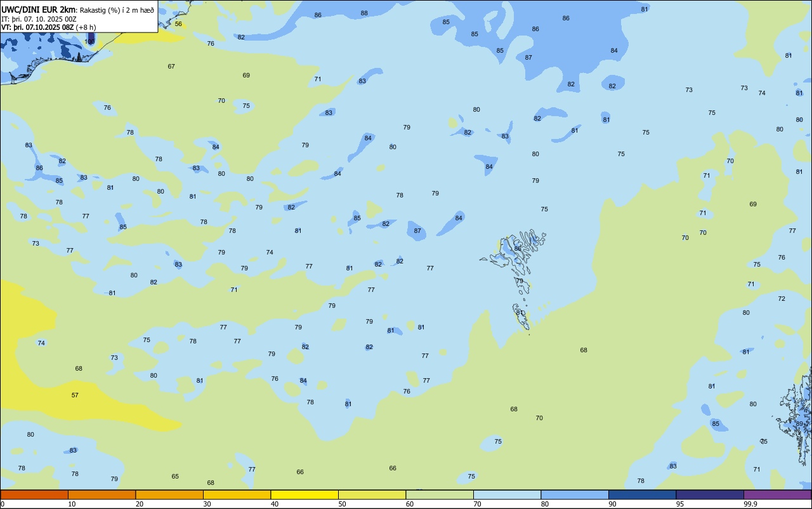Select the "Rakastig (%) í 2 m hæð" label
Image resolution: width=812 pixels, height=509 pixels.
(x=117, y=10)
